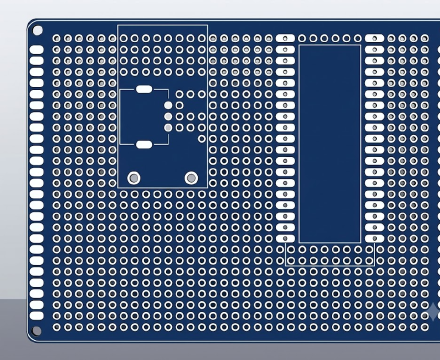Click the top-left corner mounting hole
The image size is (440, 360).
pyautogui.click(x=38, y=31)
